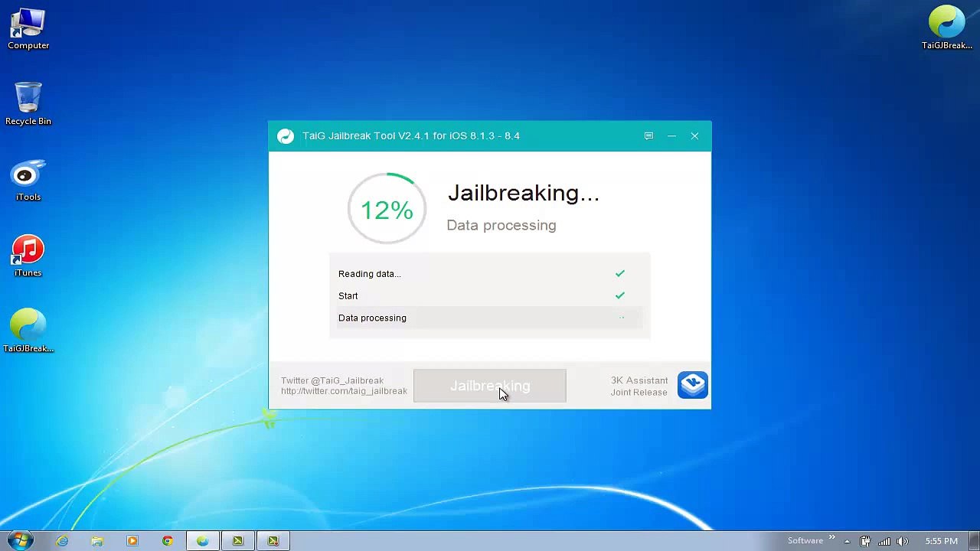
Task: Select the Recycle Bin desktop icon
Action: click(x=28, y=104)
